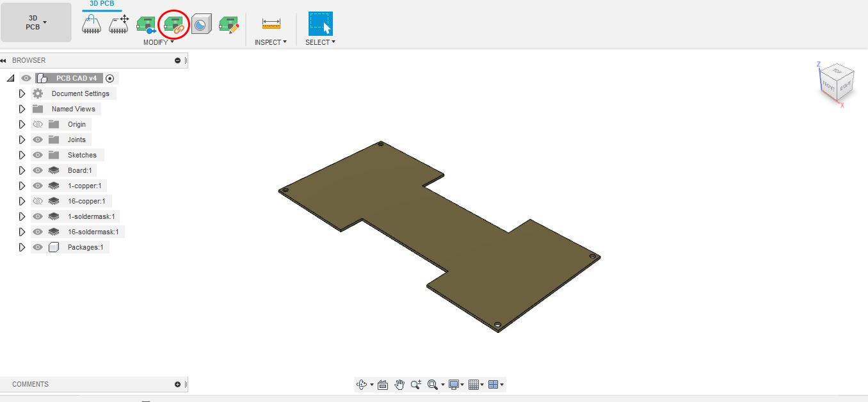868x402 pixels.
Task: Hide the Board:1 component
Action: point(38,170)
